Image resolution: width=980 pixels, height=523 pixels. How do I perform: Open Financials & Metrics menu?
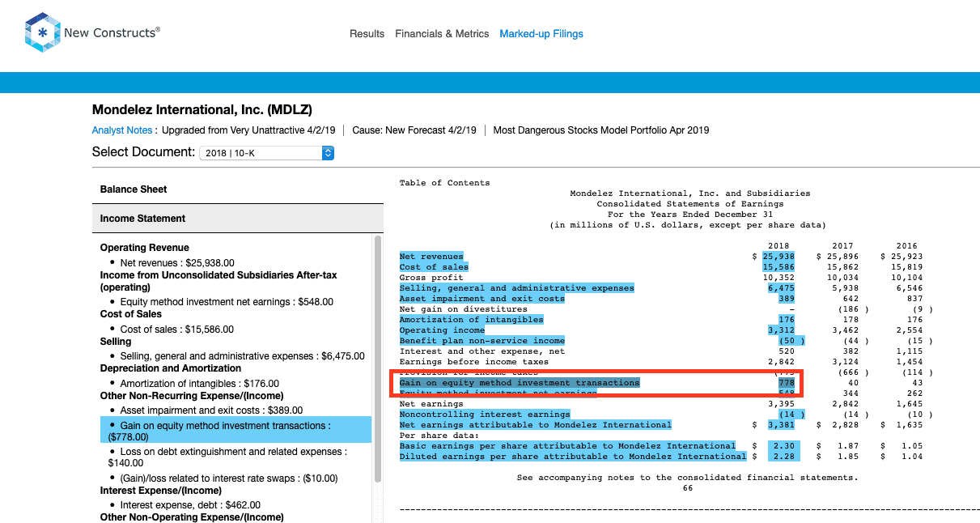tap(442, 34)
